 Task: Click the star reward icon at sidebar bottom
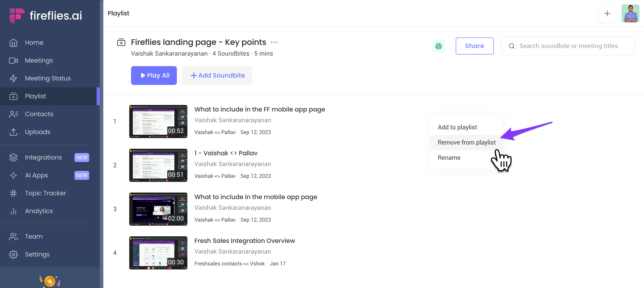[x=50, y=282]
